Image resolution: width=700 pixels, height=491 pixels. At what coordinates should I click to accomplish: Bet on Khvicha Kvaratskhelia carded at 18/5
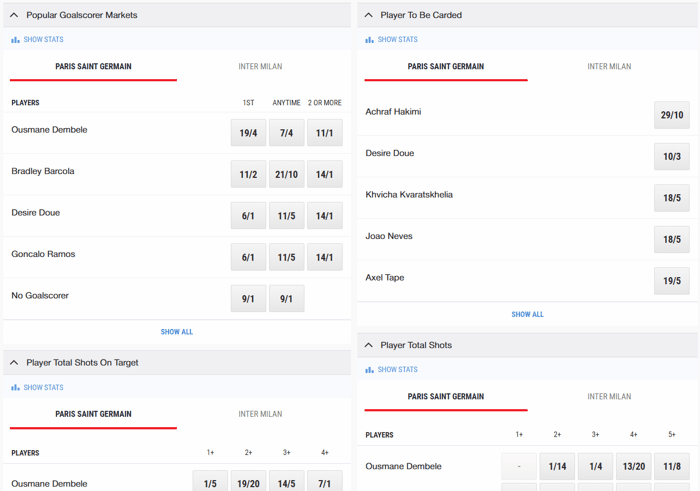672,198
